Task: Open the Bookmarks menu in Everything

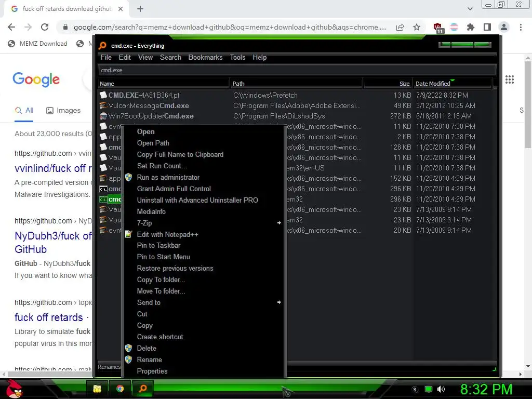Action: pyautogui.click(x=205, y=57)
